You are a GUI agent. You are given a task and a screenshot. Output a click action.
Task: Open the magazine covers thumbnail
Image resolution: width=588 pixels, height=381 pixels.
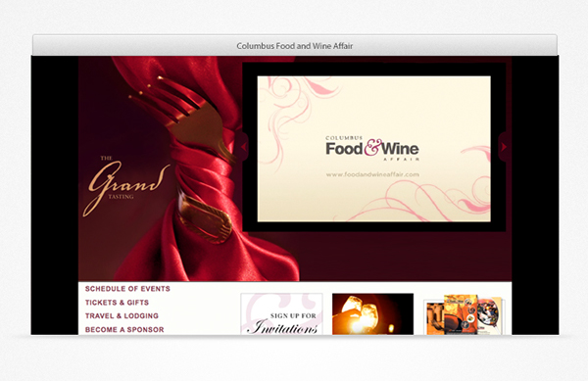pos(465,314)
